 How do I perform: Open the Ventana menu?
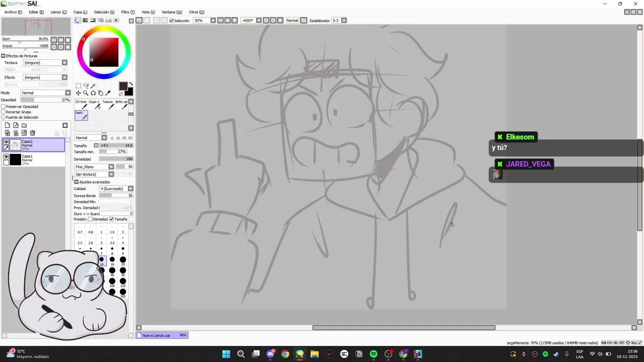[172, 12]
